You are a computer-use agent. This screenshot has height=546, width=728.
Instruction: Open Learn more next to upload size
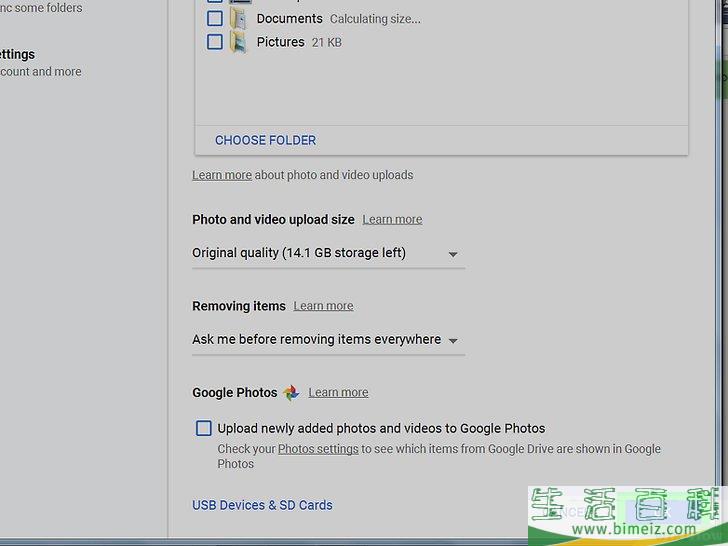pos(392,219)
